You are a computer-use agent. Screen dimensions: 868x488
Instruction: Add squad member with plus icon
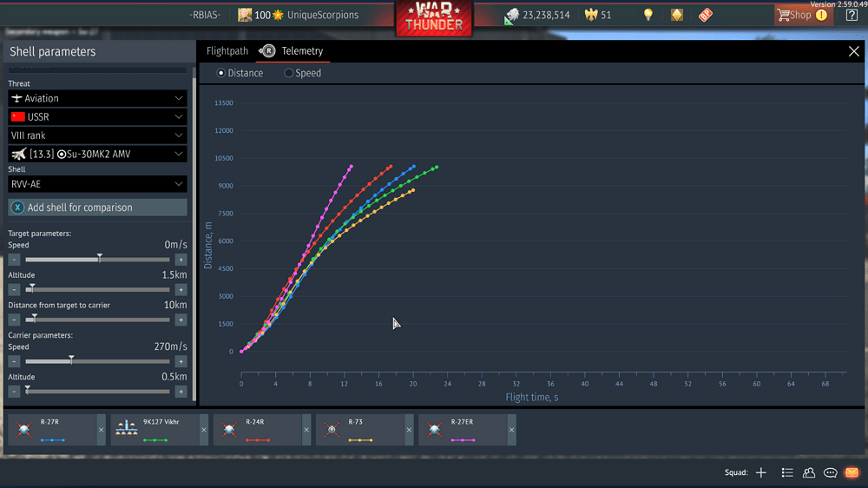(761, 472)
